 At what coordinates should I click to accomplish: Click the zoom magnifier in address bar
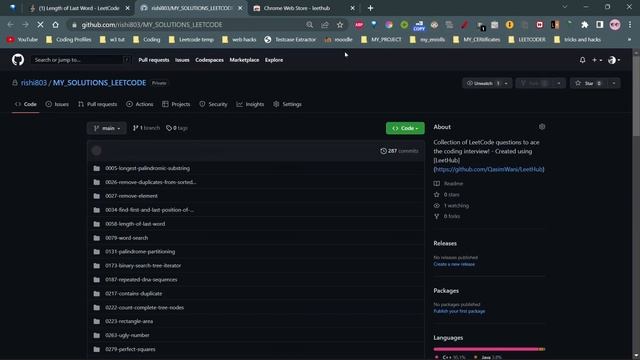click(310, 25)
